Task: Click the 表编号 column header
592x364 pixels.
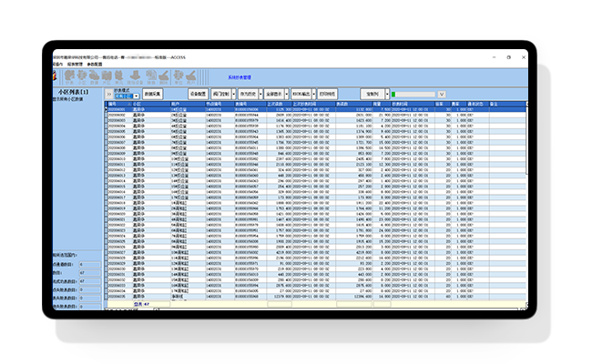Action: pyautogui.click(x=250, y=104)
